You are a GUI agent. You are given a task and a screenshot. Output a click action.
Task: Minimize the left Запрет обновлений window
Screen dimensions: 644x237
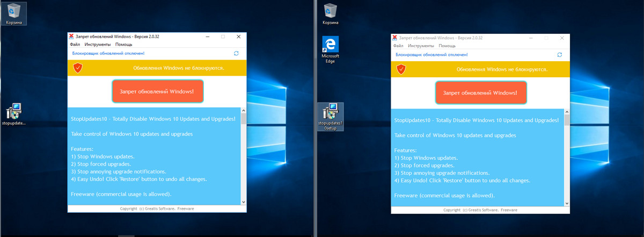tap(207, 37)
